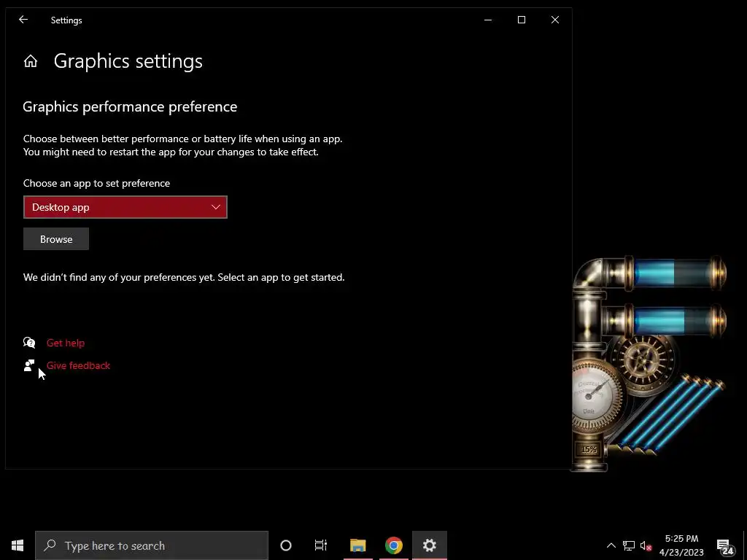Minimize the Settings window
This screenshot has height=560, width=747.
pos(488,20)
